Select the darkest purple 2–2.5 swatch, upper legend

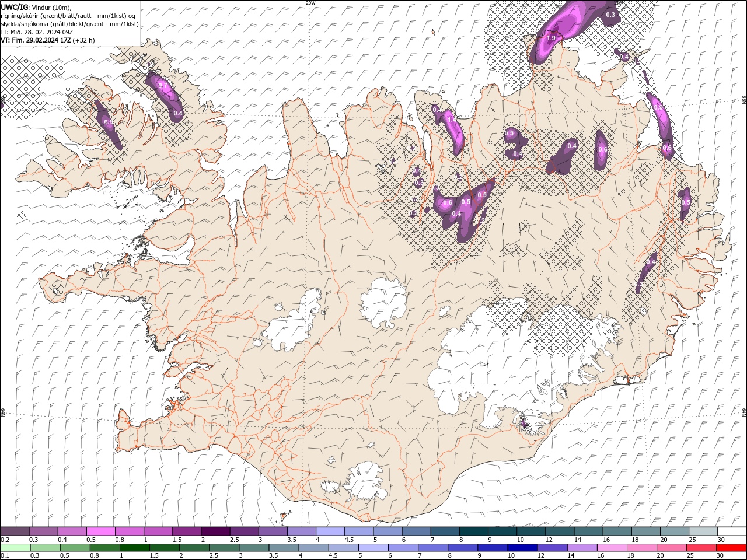[x=215, y=531]
